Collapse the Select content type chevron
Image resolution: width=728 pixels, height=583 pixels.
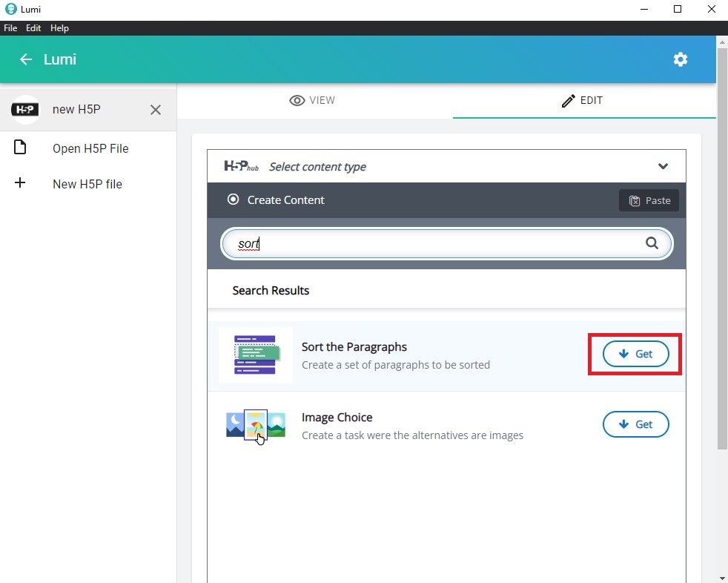(663, 166)
